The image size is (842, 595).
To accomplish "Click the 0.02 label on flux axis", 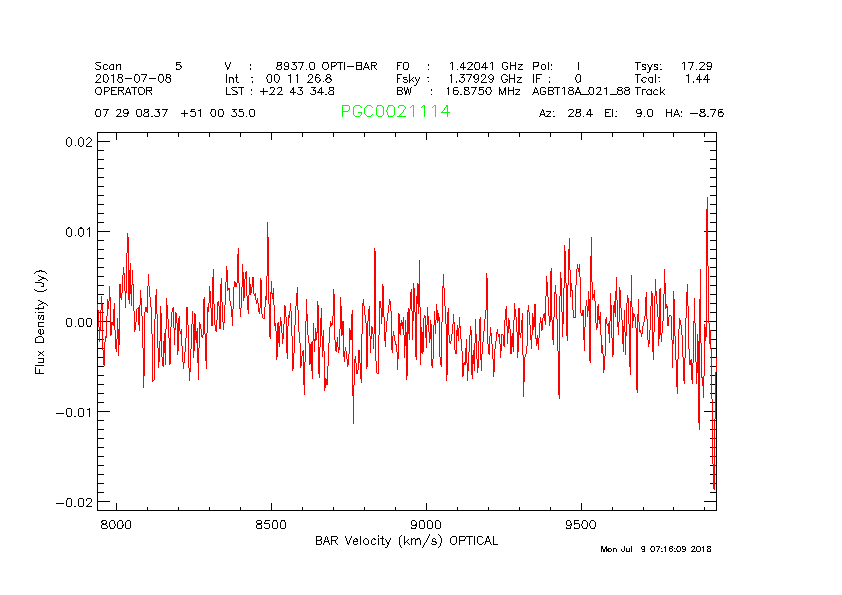I will pos(79,142).
